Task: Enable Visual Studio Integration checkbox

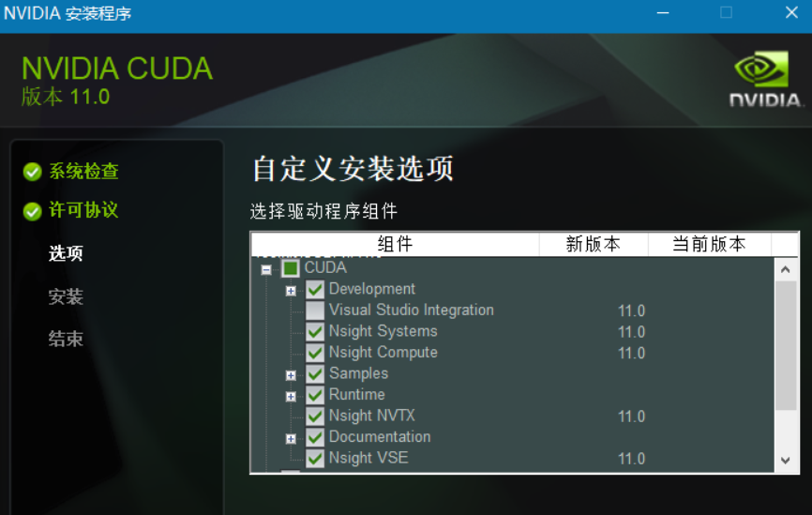Action: tap(315, 311)
